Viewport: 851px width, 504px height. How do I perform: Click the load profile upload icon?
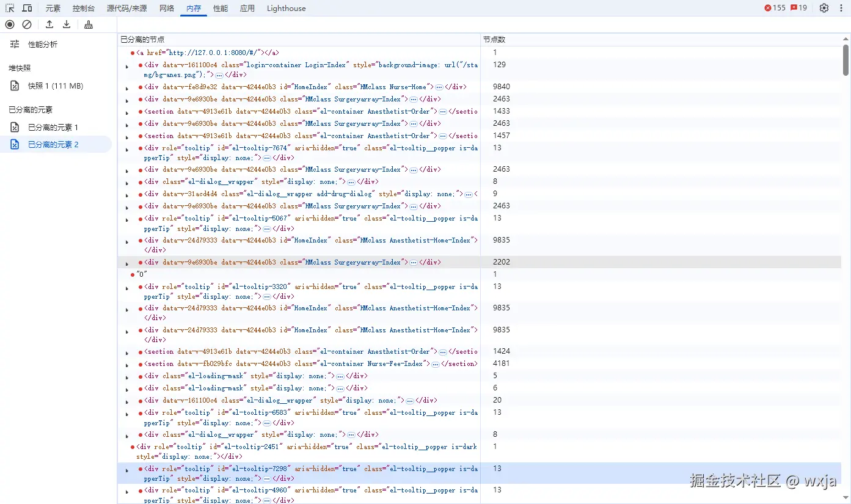point(49,24)
